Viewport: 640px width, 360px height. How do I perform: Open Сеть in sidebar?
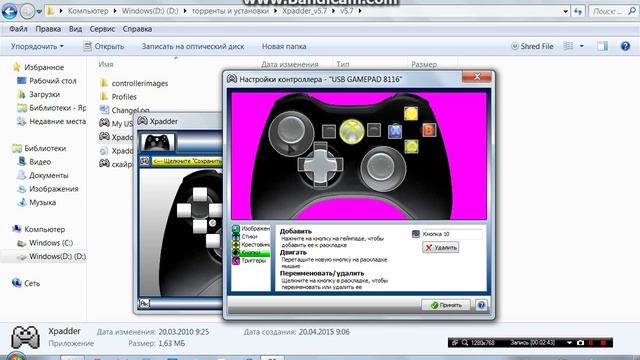click(32, 283)
